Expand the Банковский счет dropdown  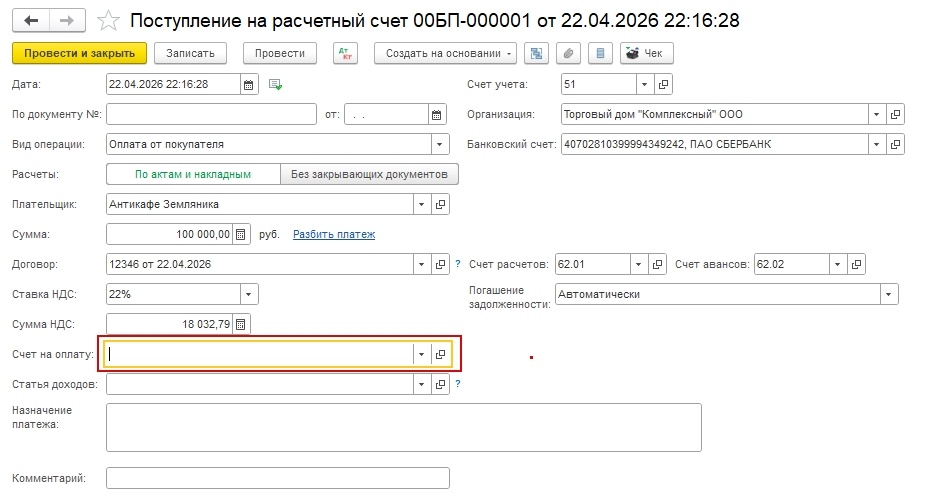coord(876,144)
